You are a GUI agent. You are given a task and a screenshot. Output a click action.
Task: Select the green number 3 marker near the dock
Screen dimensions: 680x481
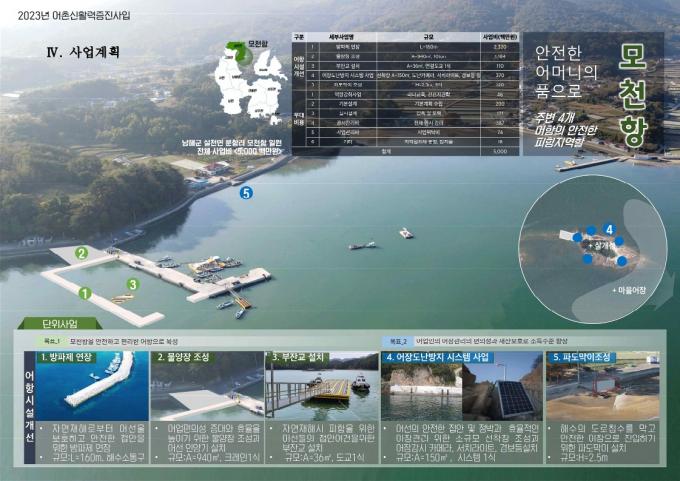coord(132,285)
